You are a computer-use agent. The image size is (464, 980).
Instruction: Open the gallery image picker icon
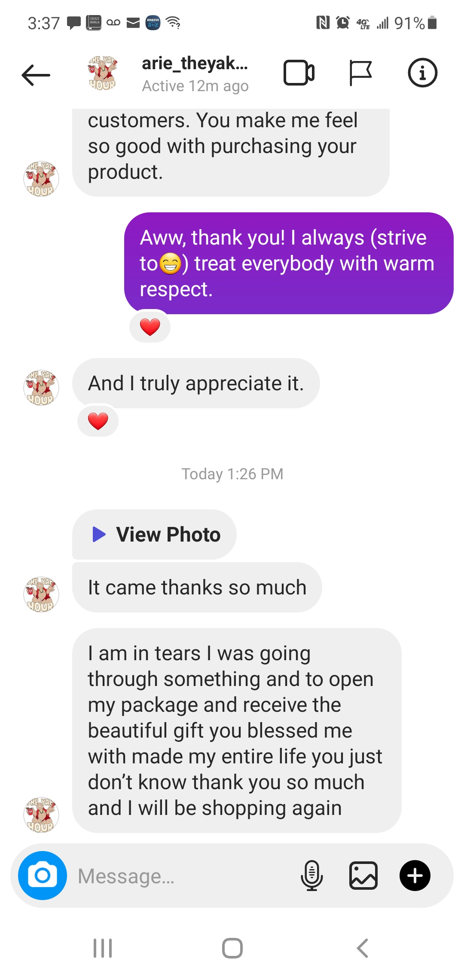(x=363, y=876)
